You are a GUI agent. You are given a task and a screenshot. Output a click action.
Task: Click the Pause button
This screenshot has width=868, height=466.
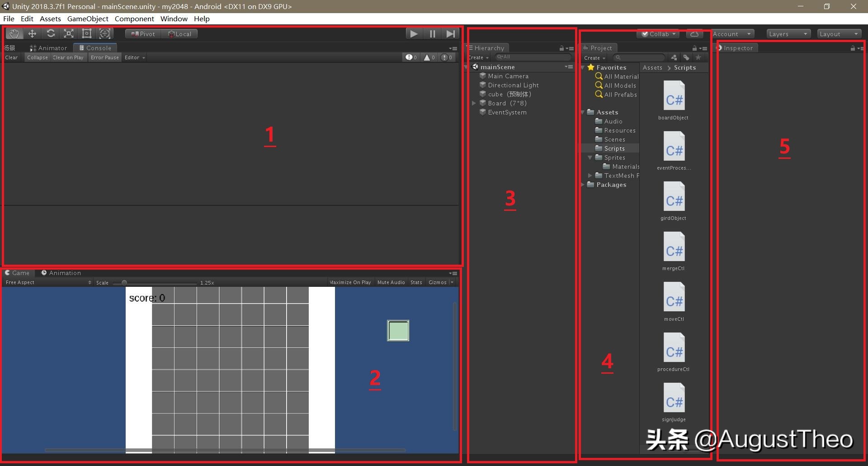[432, 34]
